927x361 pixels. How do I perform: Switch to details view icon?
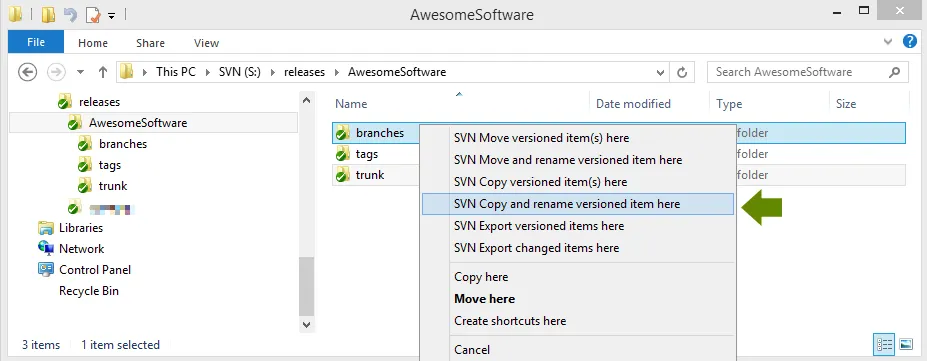[884, 344]
